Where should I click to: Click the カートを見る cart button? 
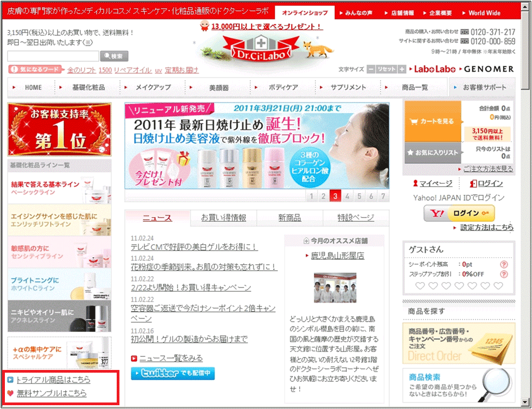coord(433,121)
